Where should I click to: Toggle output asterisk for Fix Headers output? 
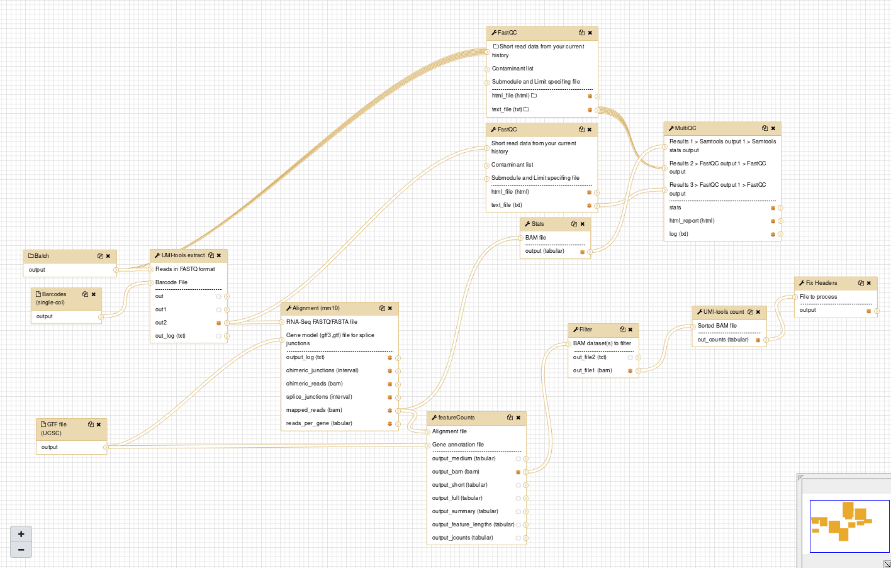pos(869,311)
